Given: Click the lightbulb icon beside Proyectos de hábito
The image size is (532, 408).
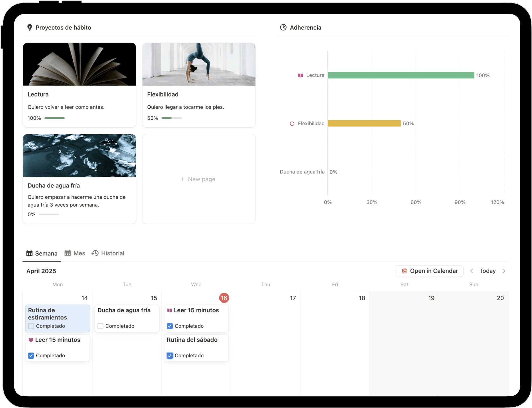Looking at the screenshot, I should point(30,28).
